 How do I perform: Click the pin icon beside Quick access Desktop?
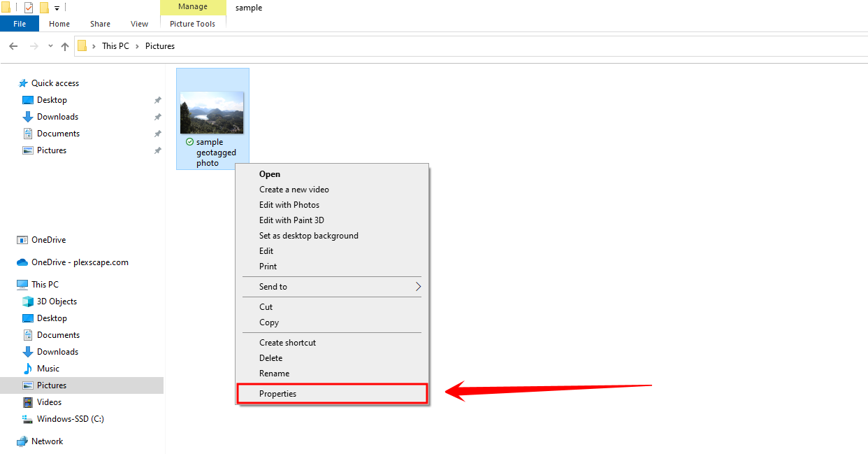tap(158, 100)
